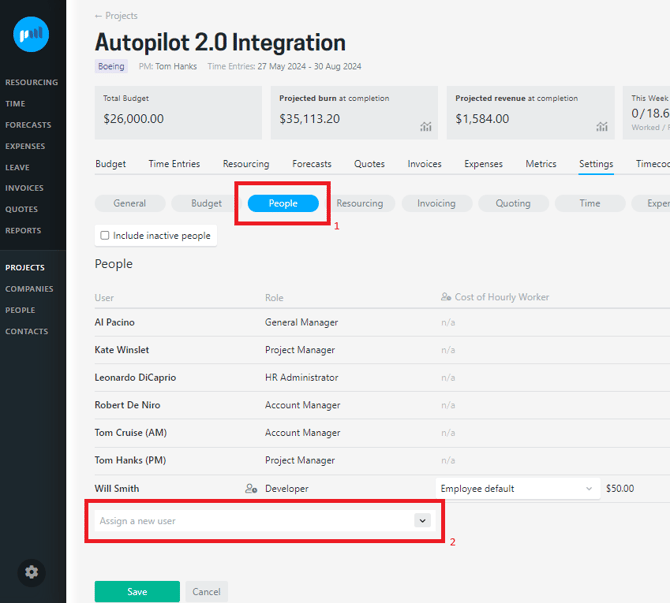670x603 pixels.
Task: Click the Developer role text
Action: coord(287,488)
